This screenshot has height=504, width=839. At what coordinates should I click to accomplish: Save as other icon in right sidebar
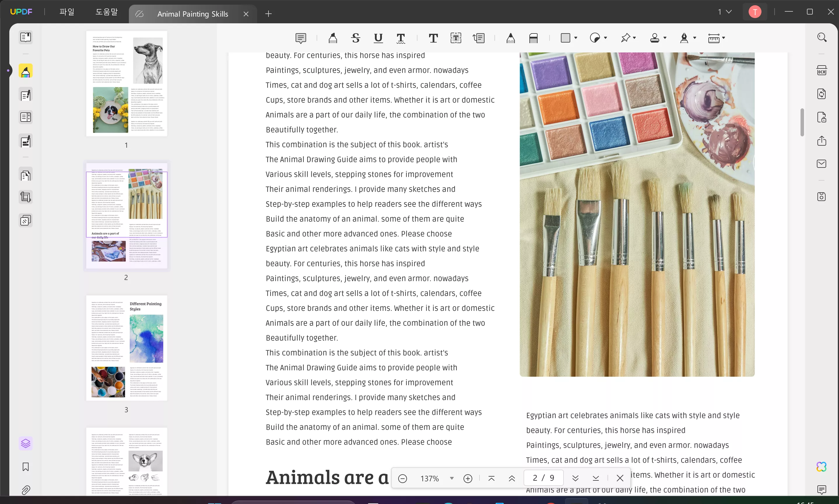(821, 197)
